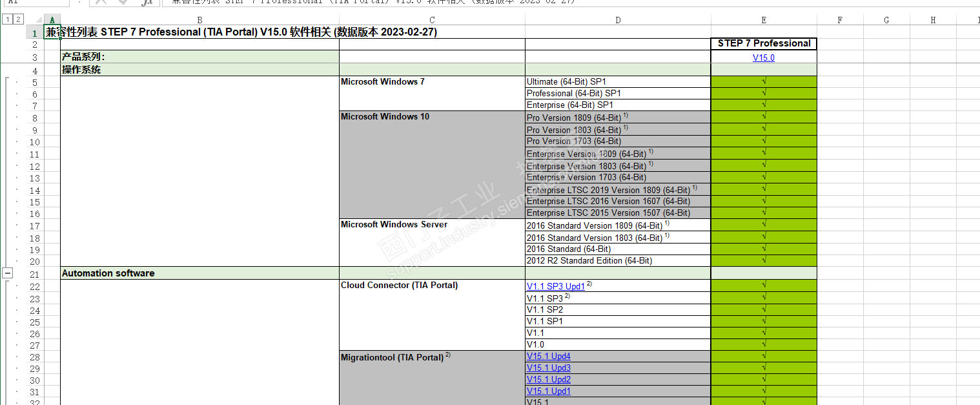980x405 pixels.
Task: Select column D header
Action: point(618,20)
